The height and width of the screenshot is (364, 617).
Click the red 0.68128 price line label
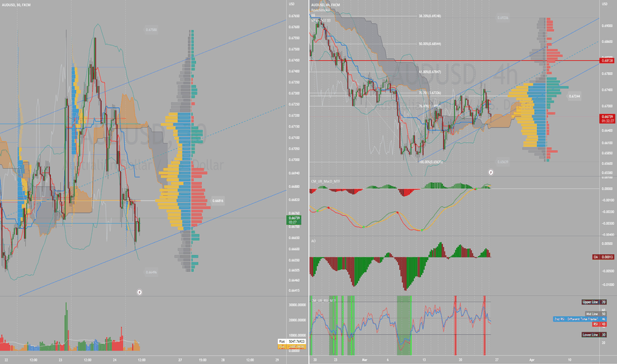point(607,61)
